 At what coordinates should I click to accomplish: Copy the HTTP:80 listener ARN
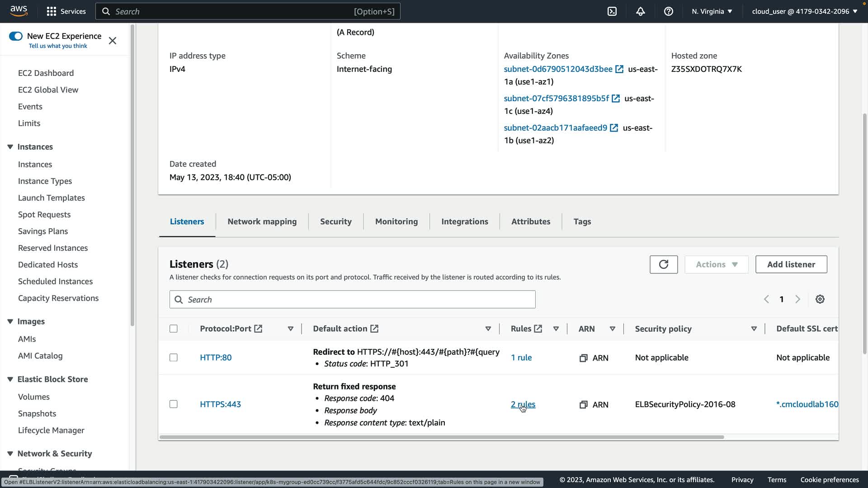click(583, 358)
